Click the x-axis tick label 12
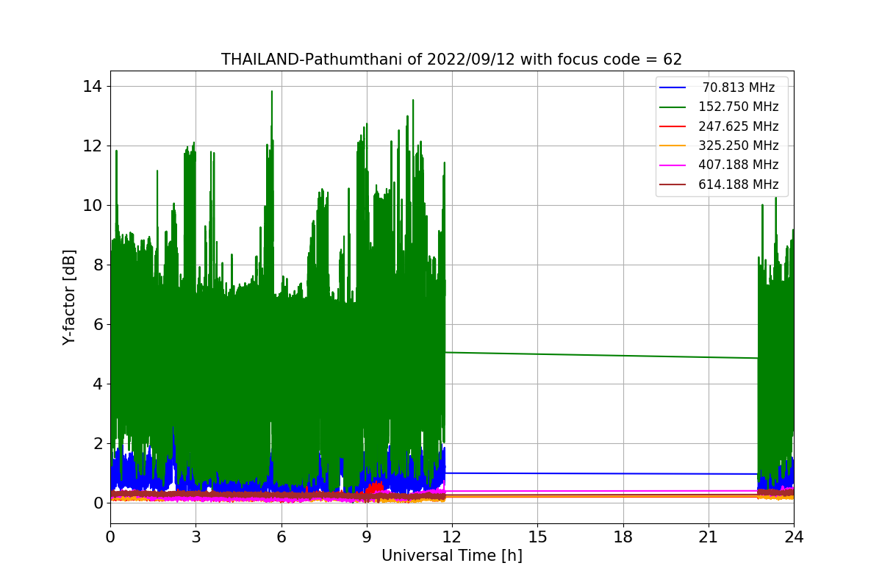This screenshot has width=882, height=588. point(452,537)
